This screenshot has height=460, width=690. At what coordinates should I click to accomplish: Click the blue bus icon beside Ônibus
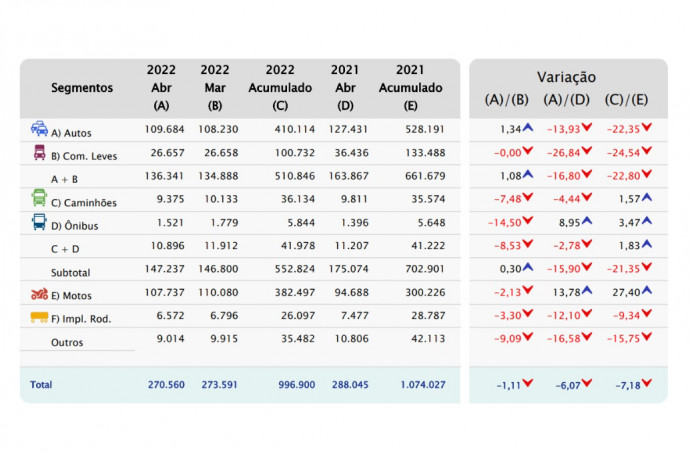point(39,222)
